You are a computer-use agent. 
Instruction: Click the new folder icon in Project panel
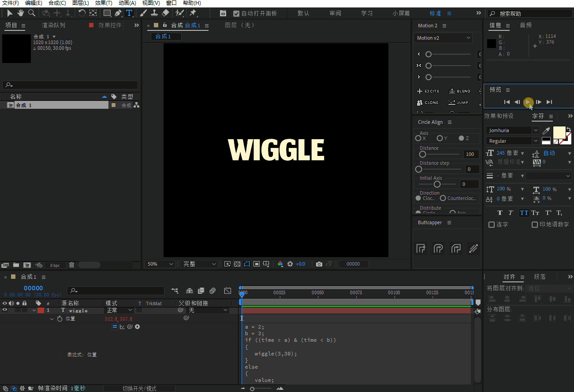16,265
